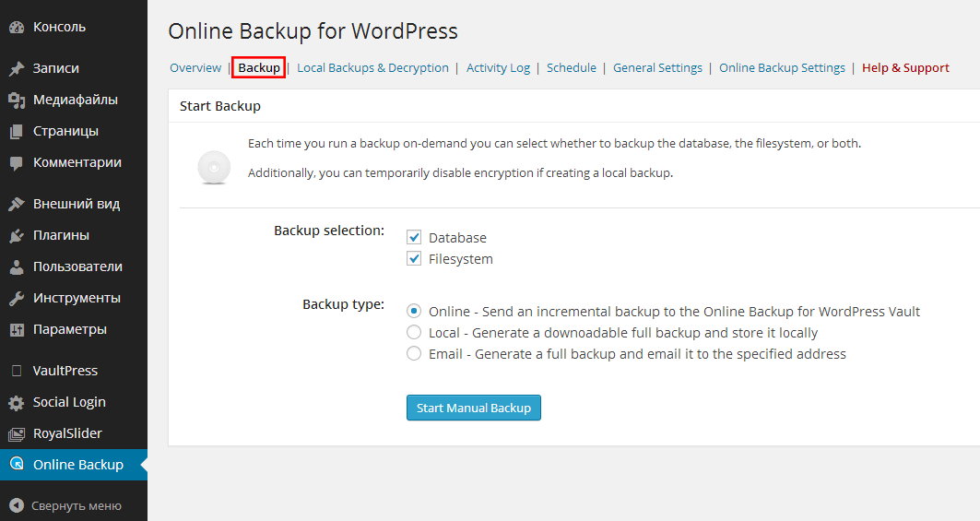Click the Медиафайлы media icon
The height and width of the screenshot is (521, 980).
[x=16, y=100]
